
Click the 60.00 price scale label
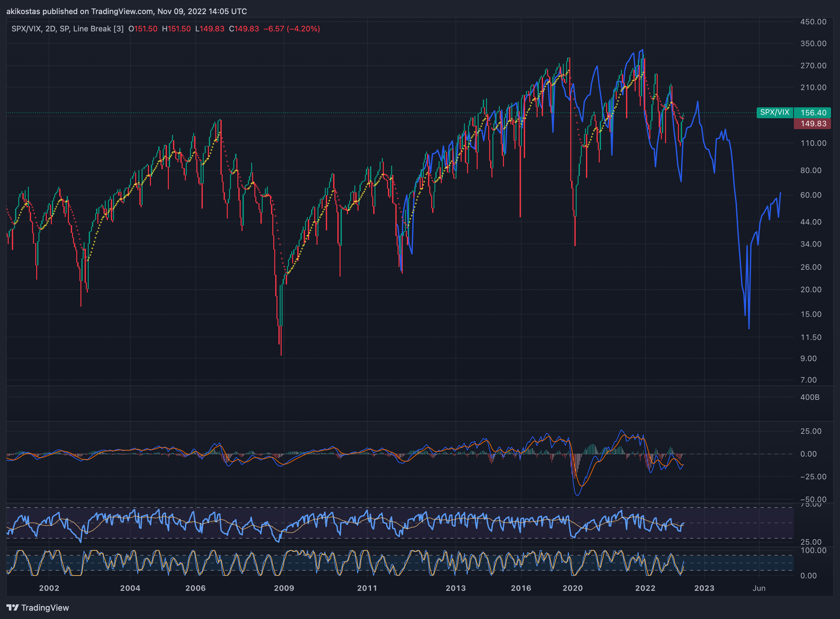coord(811,195)
